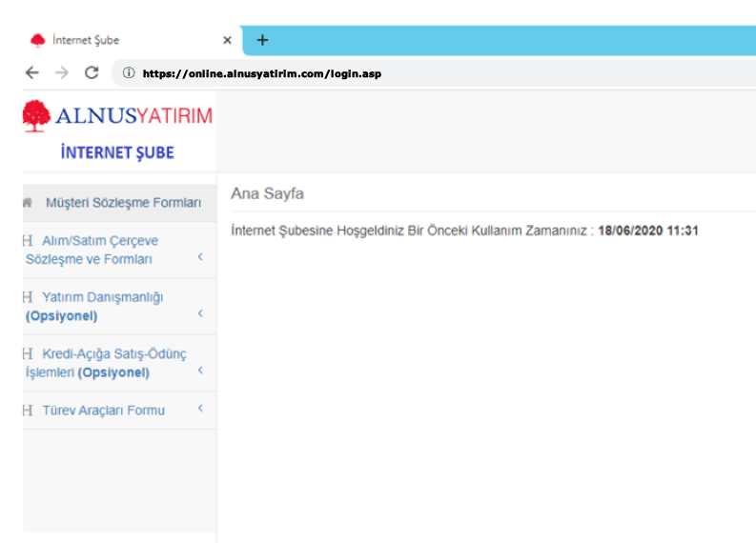Click the browser back arrow
This screenshot has width=756, height=543.
tap(32, 73)
